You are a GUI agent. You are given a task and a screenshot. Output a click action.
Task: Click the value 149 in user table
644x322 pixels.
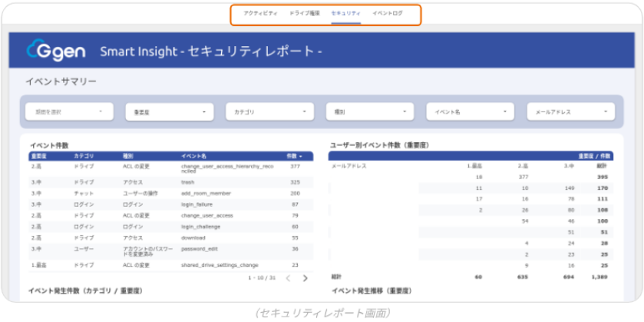pyautogui.click(x=570, y=188)
